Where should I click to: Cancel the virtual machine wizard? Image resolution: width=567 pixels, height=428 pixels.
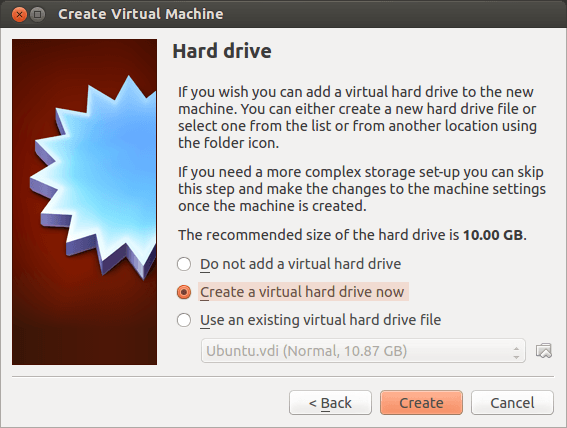tap(512, 402)
